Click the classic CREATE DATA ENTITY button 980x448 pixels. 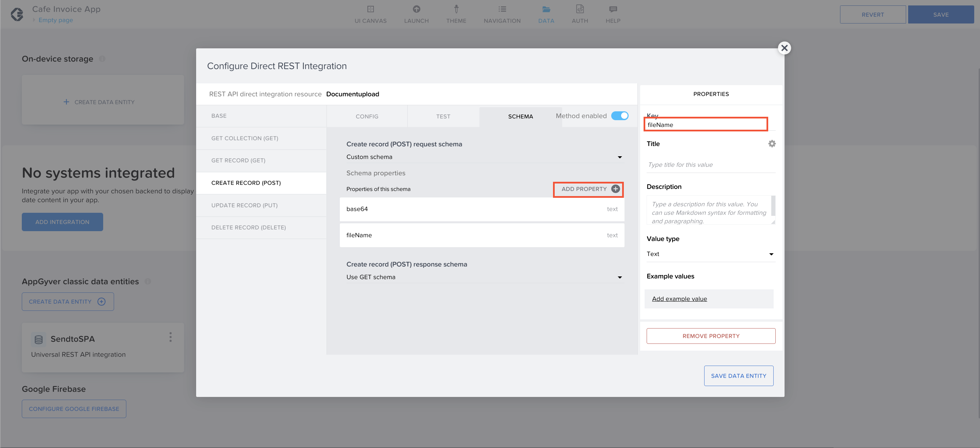point(68,302)
